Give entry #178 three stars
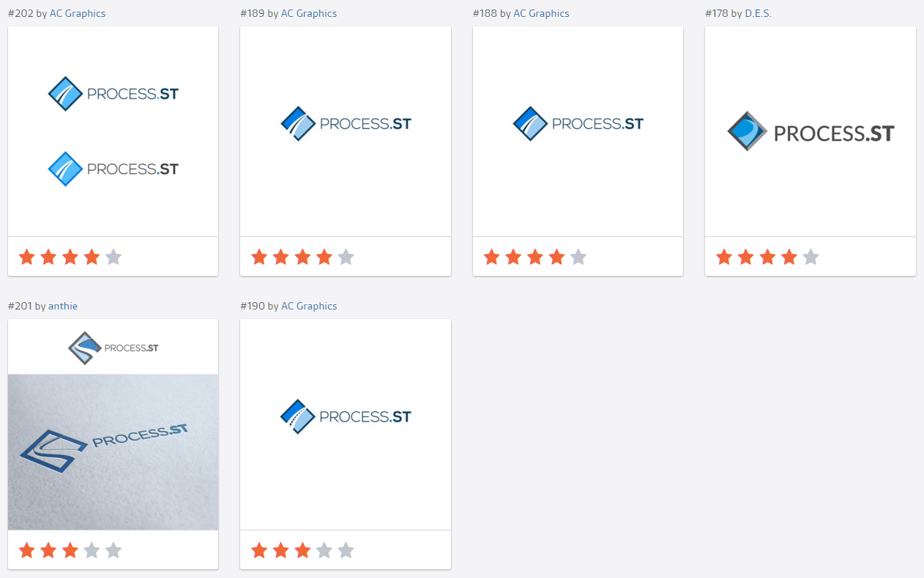Image resolution: width=924 pixels, height=578 pixels. (x=767, y=257)
